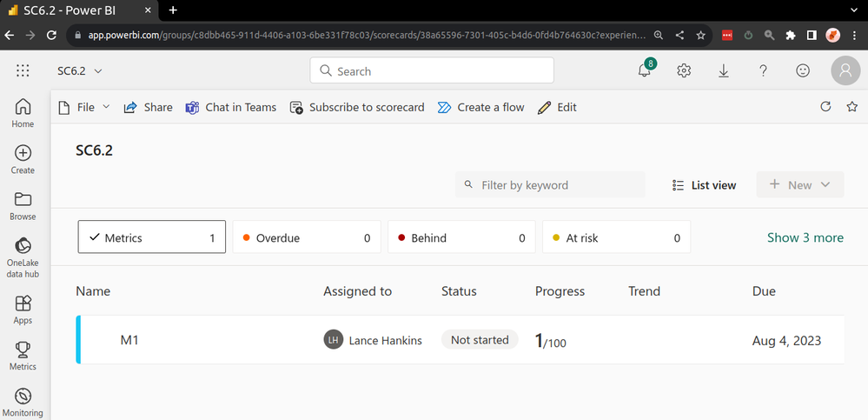The height and width of the screenshot is (420, 868).
Task: Click the browser forward arrow
Action: click(30, 35)
